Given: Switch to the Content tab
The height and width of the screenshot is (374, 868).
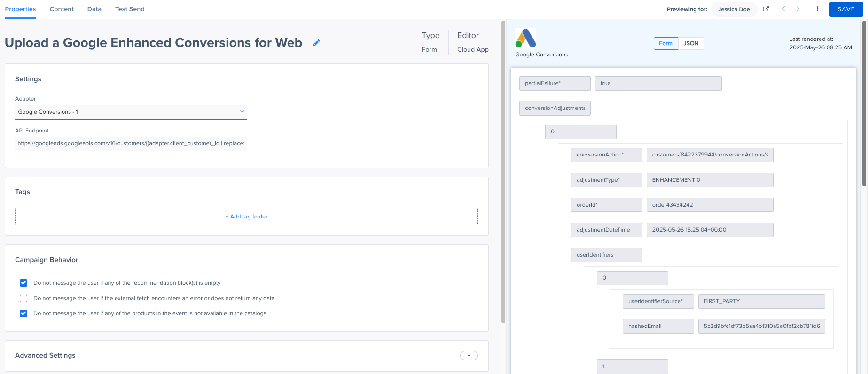Looking at the screenshot, I should (62, 9).
